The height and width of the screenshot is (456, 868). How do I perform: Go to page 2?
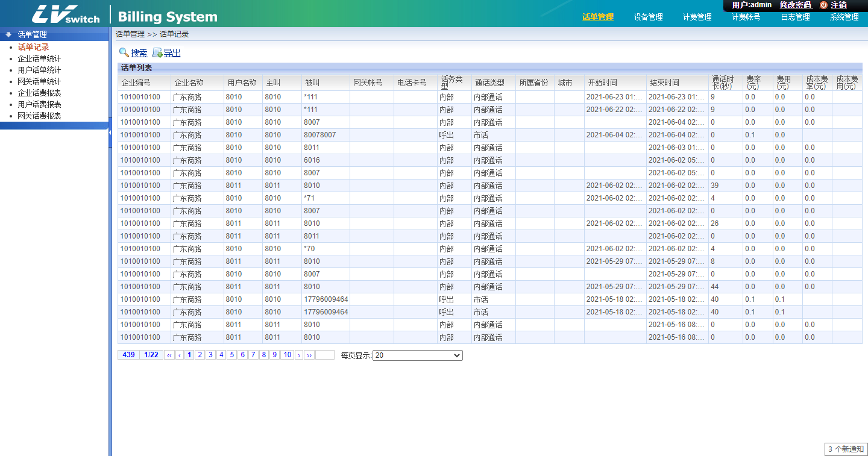(200, 355)
